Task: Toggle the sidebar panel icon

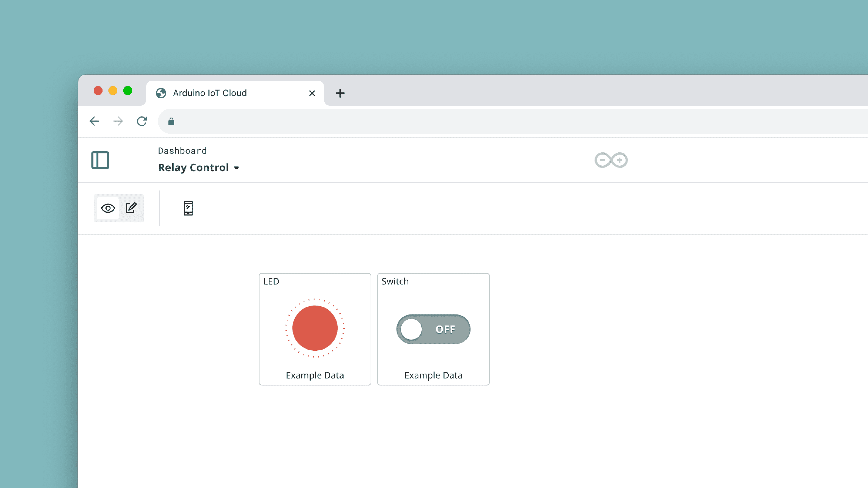Action: (x=100, y=160)
